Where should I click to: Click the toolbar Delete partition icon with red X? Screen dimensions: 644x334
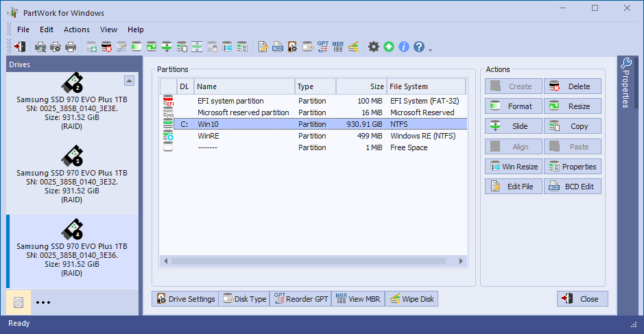click(x=106, y=47)
